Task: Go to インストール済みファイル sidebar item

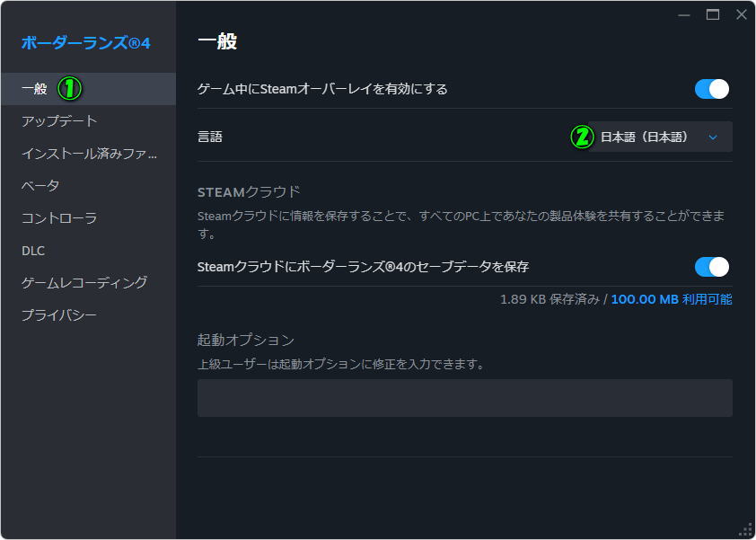Action: [88, 154]
